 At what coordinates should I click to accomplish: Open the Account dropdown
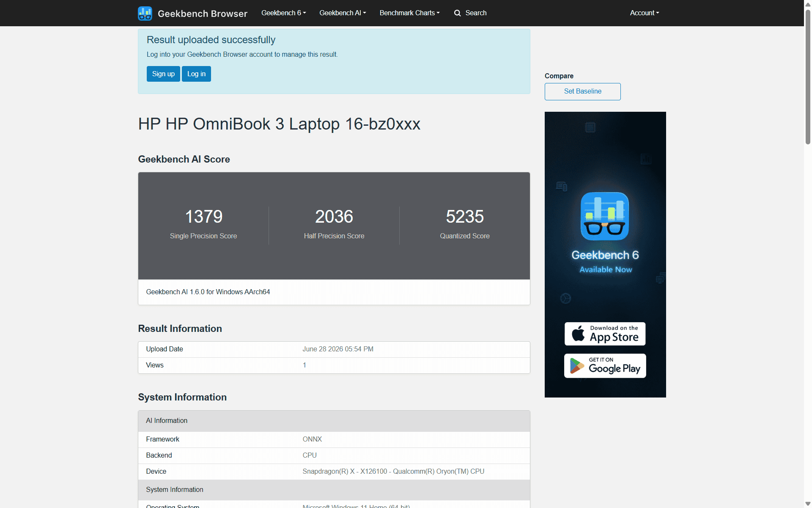click(x=645, y=13)
